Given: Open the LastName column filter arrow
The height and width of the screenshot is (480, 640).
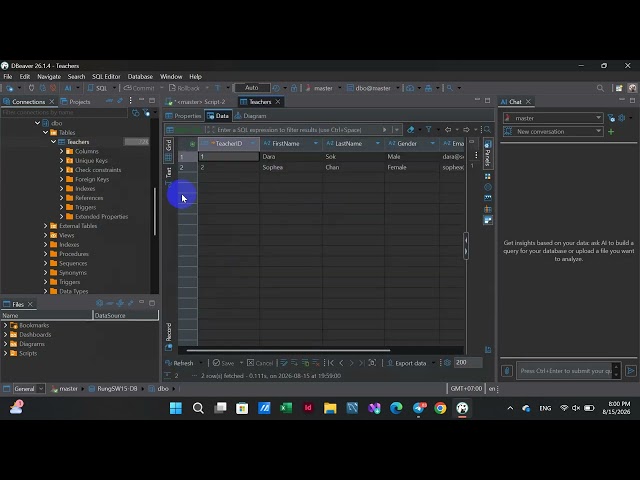Looking at the screenshot, I should click(x=378, y=144).
